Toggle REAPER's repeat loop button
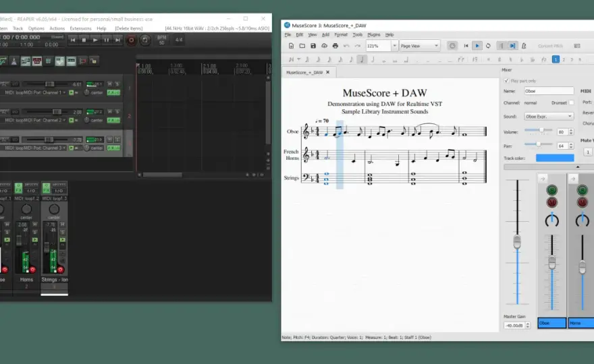594x364 pixels. [144, 40]
